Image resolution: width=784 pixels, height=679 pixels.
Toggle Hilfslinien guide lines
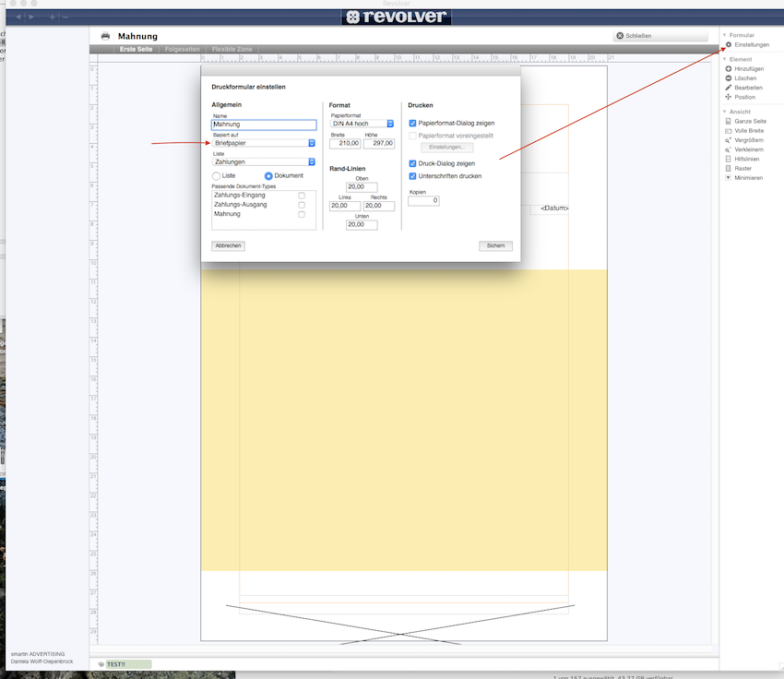click(729, 159)
